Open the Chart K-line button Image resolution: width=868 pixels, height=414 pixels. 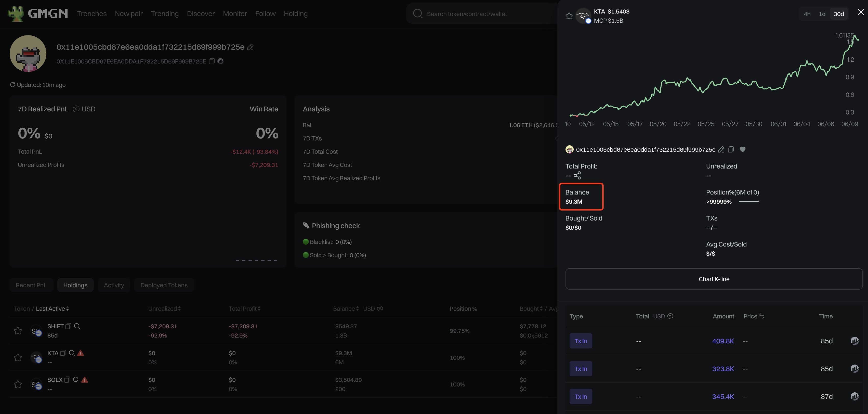coord(714,279)
